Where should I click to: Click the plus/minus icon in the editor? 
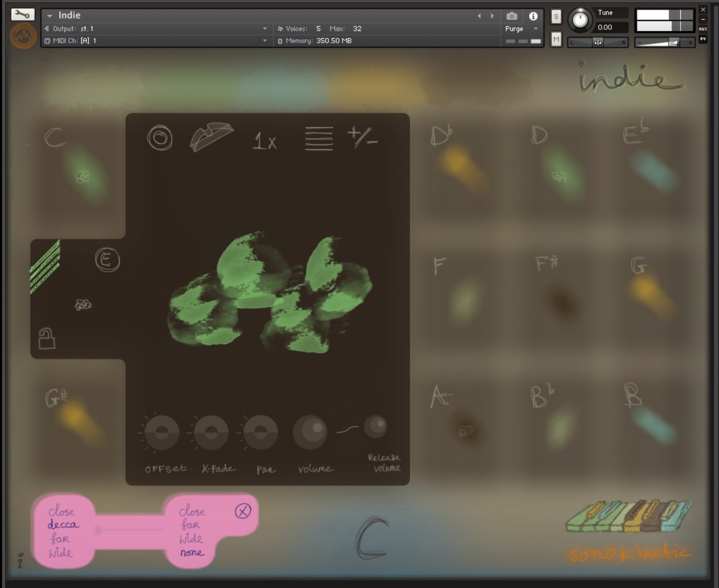pyautogui.click(x=362, y=137)
